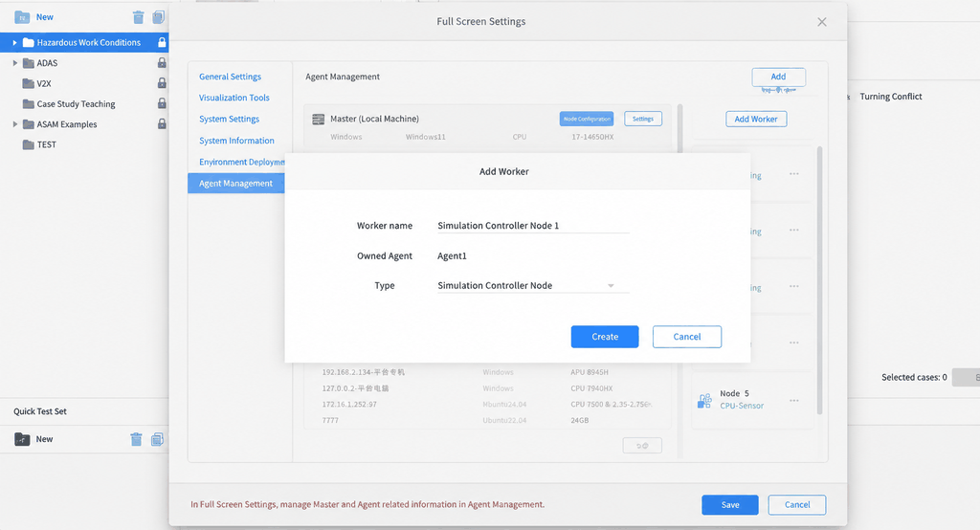Open Node Configuration for Master machine

click(587, 119)
